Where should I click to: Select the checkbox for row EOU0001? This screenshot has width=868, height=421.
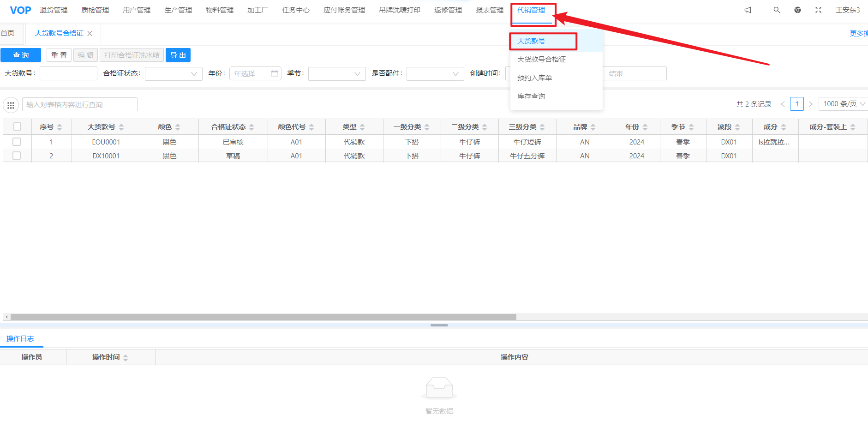(17, 142)
